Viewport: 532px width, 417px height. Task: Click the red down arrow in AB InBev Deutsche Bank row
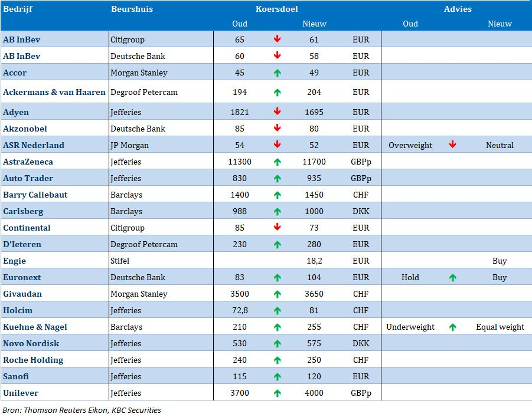click(x=277, y=55)
